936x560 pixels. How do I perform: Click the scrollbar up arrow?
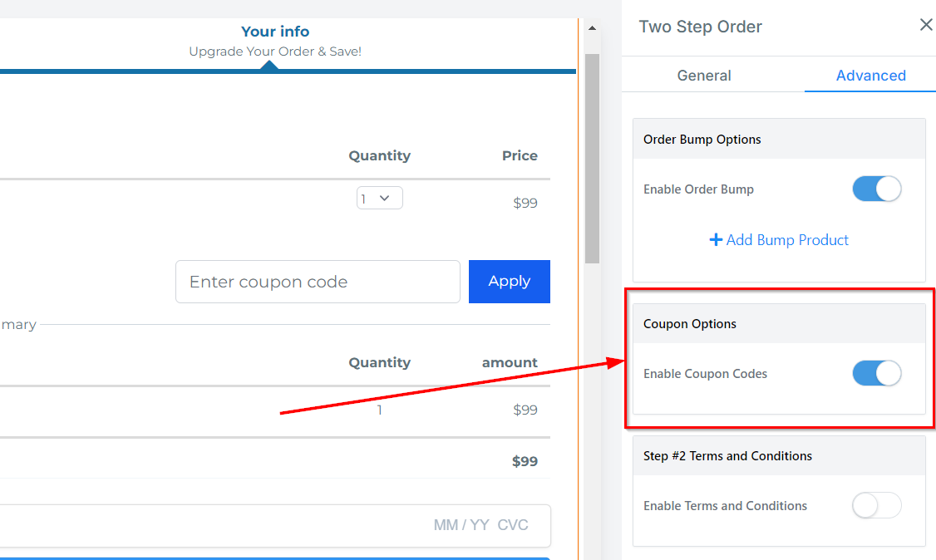point(592,28)
